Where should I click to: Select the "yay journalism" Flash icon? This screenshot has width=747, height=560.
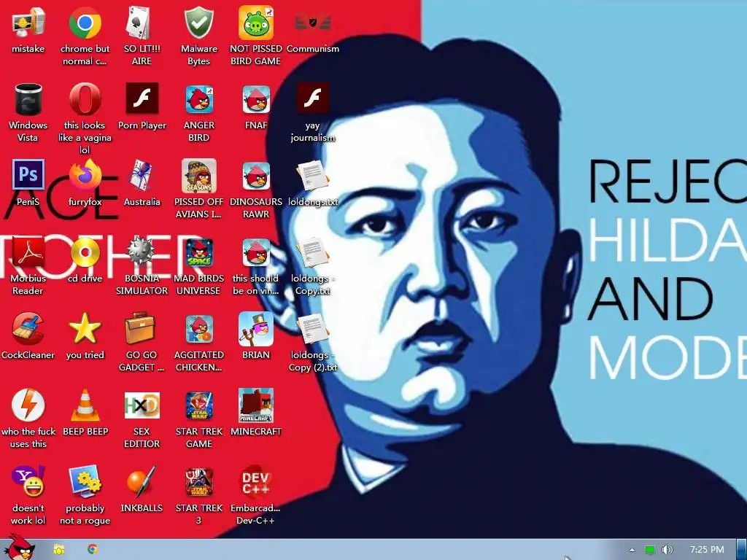312,99
